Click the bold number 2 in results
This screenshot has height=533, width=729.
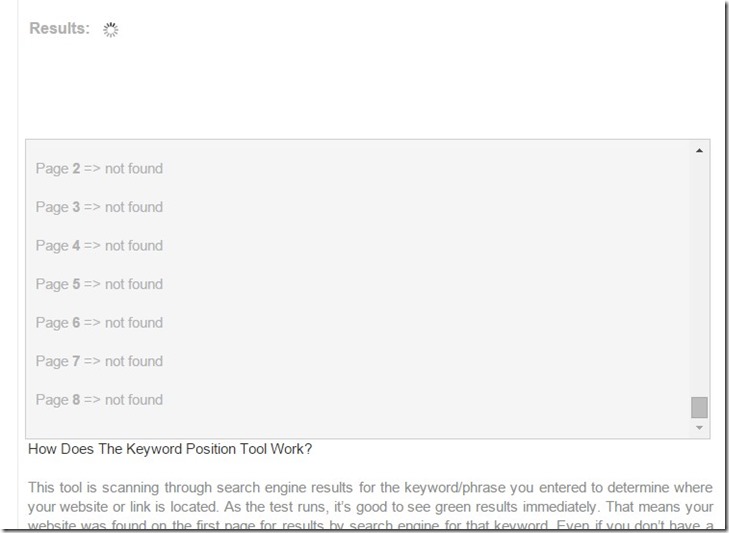click(76, 168)
